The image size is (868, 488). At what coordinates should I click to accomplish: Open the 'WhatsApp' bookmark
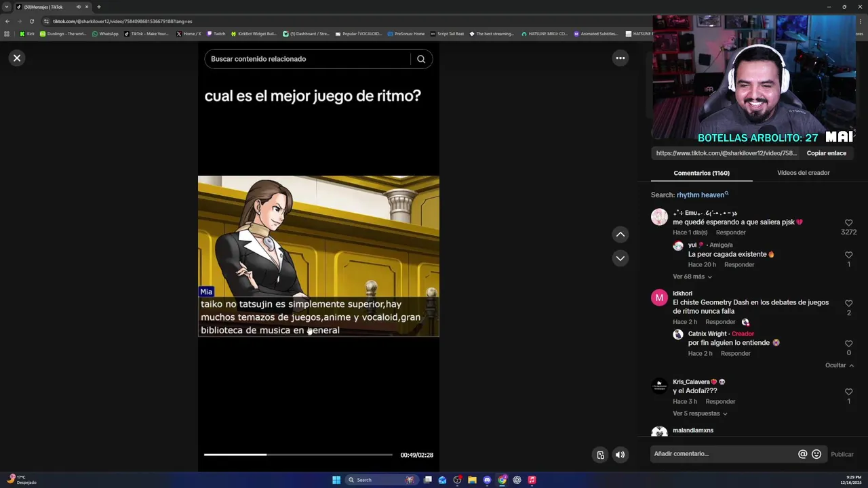(x=105, y=33)
